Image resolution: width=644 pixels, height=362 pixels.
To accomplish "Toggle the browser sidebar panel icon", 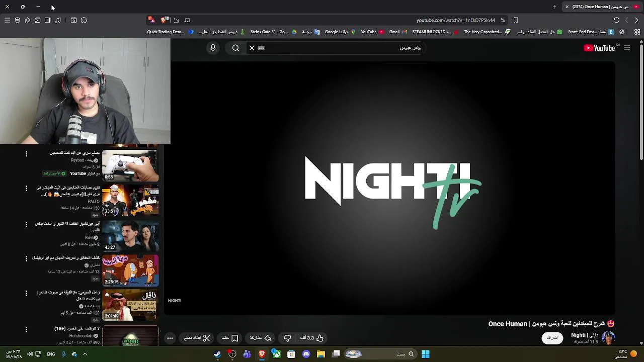I will pyautogui.click(x=47, y=20).
